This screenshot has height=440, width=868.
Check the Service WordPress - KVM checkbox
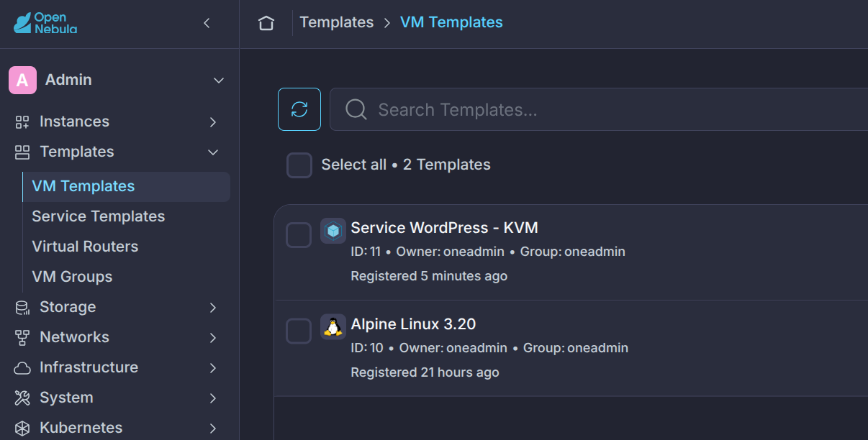click(x=299, y=235)
